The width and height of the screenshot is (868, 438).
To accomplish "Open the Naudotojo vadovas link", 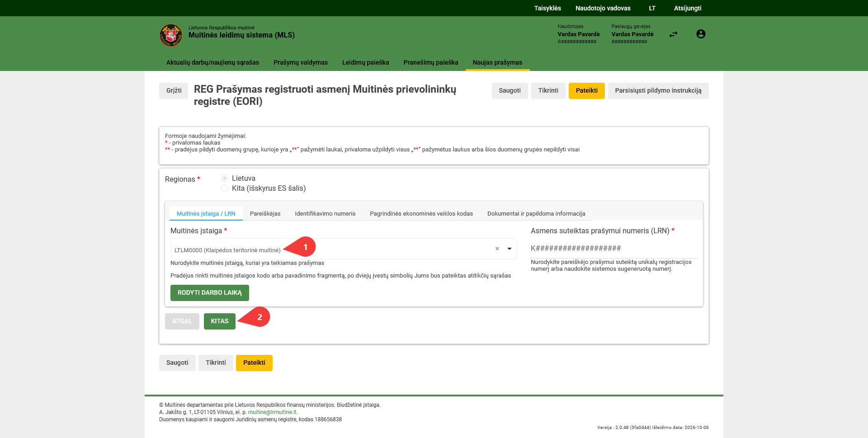I will pyautogui.click(x=603, y=8).
